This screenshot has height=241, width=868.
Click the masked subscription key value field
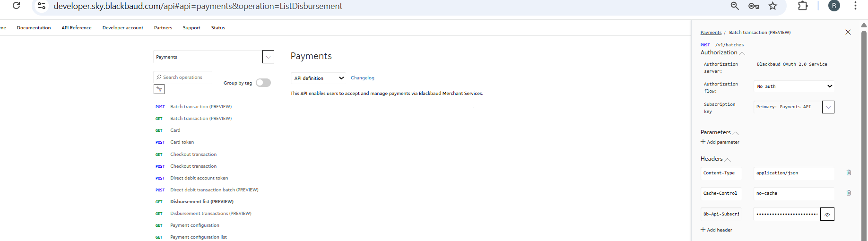tap(787, 214)
